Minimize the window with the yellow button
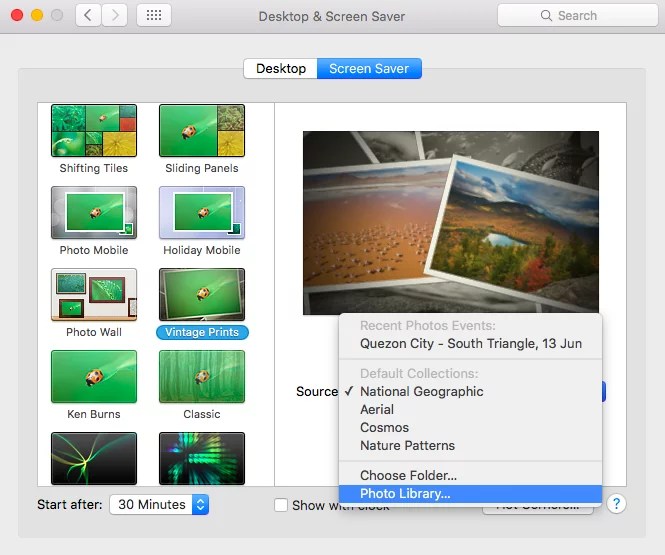 37,15
